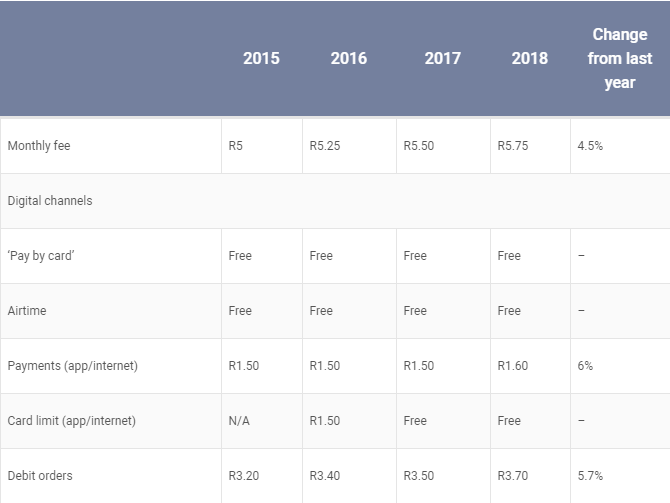
Task: Select the 2016 column header
Action: coord(348,58)
